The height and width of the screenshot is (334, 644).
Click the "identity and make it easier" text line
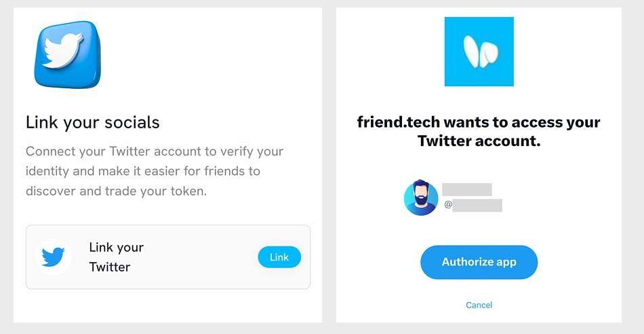pos(143,171)
